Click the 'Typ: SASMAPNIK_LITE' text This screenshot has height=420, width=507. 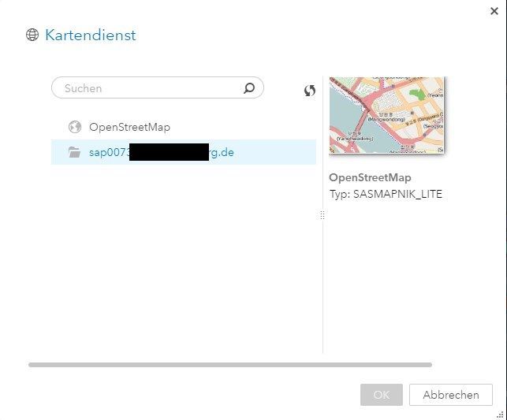386,194
